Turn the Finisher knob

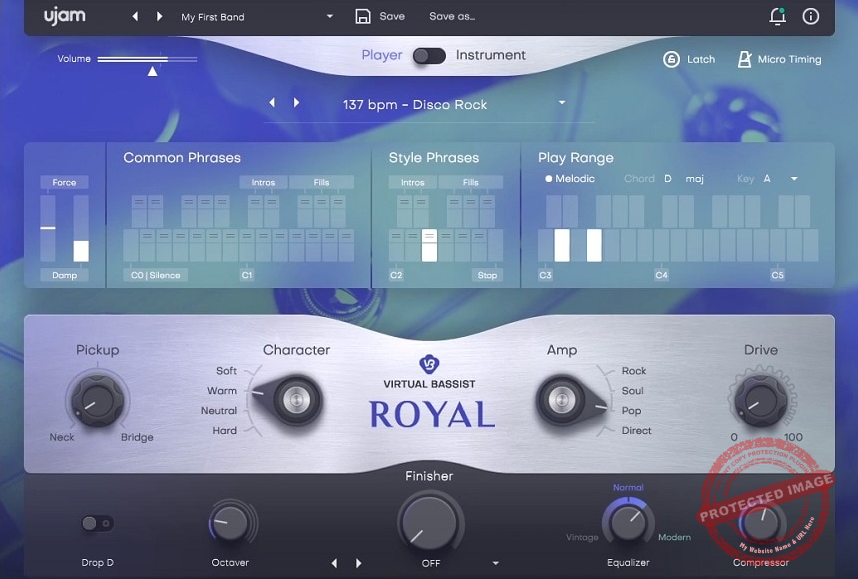[x=430, y=523]
